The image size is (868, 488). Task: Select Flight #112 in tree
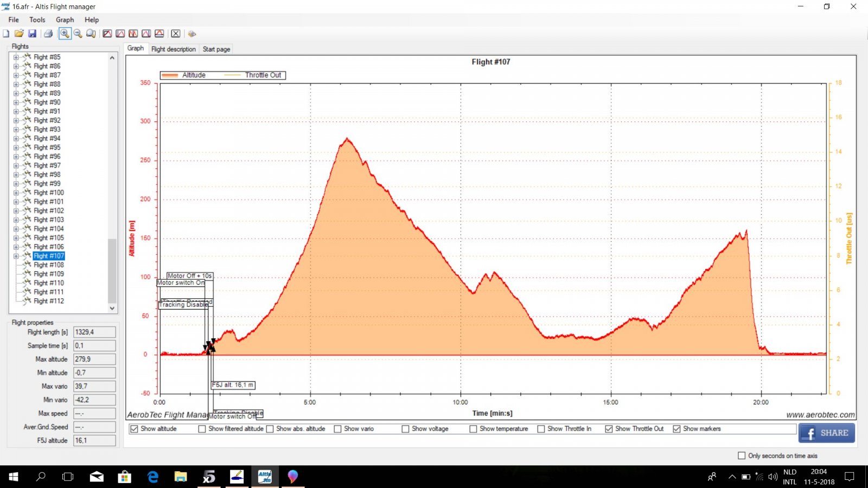[49, 301]
